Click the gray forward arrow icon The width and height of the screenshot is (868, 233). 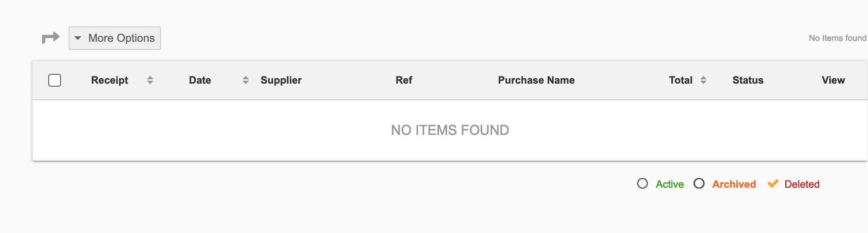(51, 38)
